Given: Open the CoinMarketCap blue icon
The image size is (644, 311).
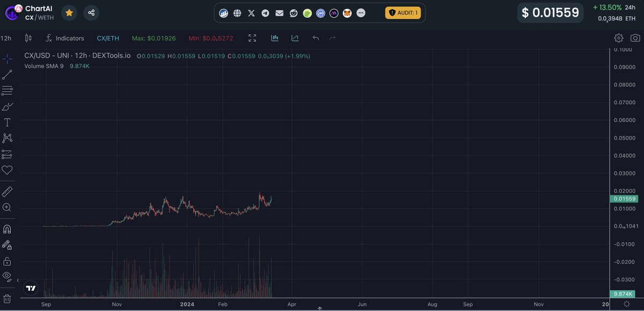Looking at the screenshot, I should [x=321, y=13].
